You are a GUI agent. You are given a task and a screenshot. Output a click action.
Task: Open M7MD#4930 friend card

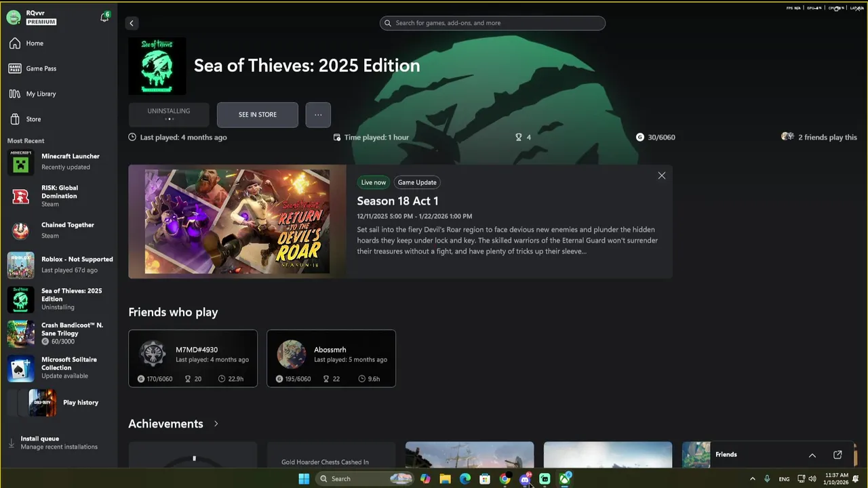(x=193, y=359)
